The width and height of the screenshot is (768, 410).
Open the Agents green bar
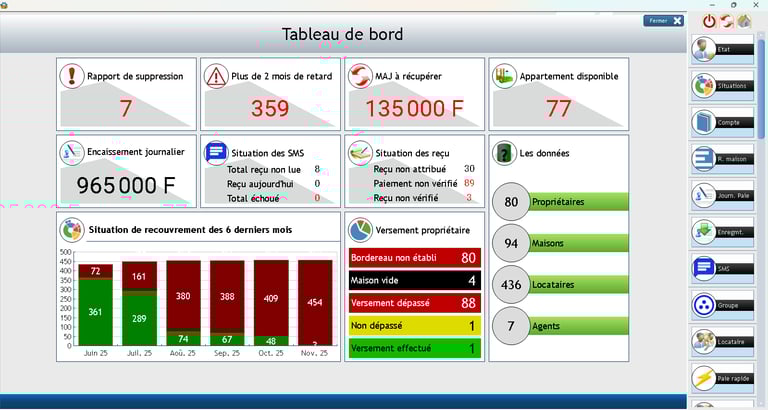[x=578, y=326]
